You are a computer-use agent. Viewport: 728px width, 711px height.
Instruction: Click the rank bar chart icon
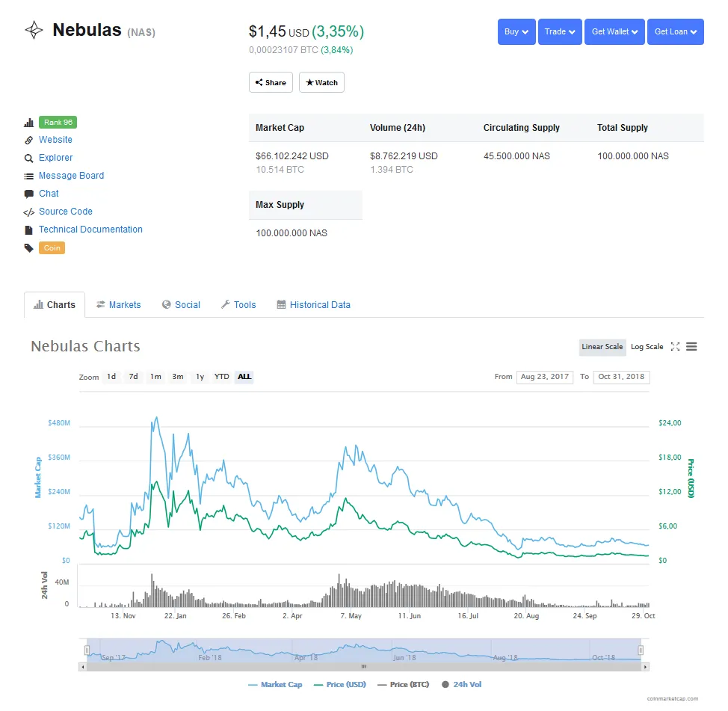click(x=29, y=123)
